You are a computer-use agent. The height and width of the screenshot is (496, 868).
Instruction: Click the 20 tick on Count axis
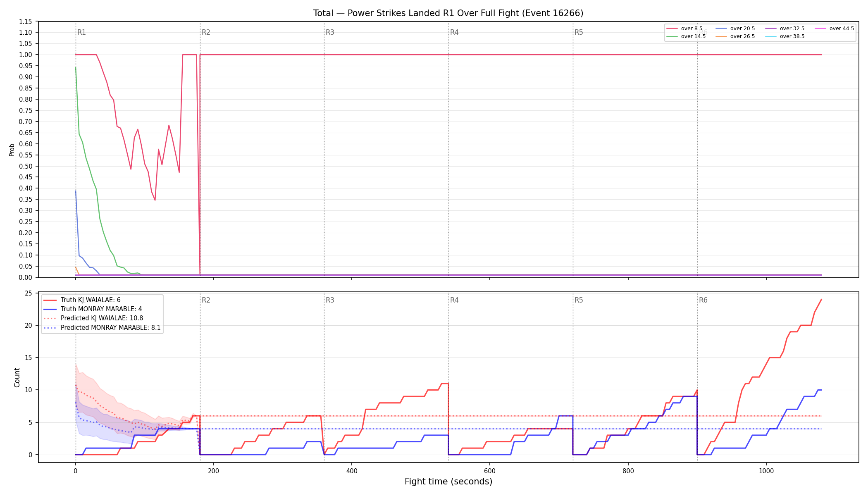point(29,325)
